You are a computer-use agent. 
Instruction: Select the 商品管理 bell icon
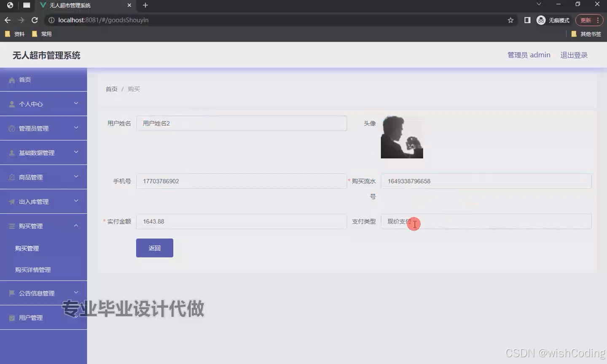(x=11, y=177)
